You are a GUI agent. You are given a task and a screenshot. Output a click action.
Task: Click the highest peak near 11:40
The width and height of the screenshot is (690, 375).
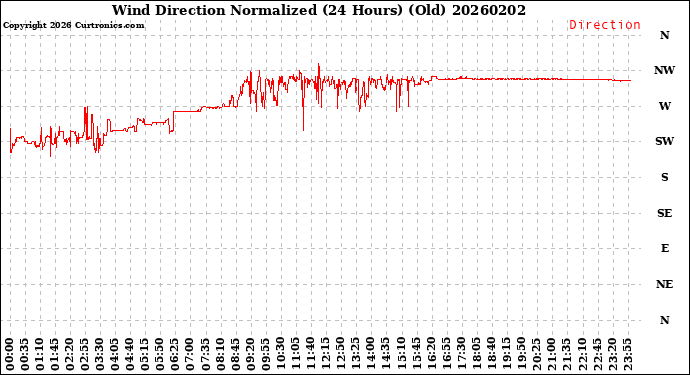[x=319, y=66]
